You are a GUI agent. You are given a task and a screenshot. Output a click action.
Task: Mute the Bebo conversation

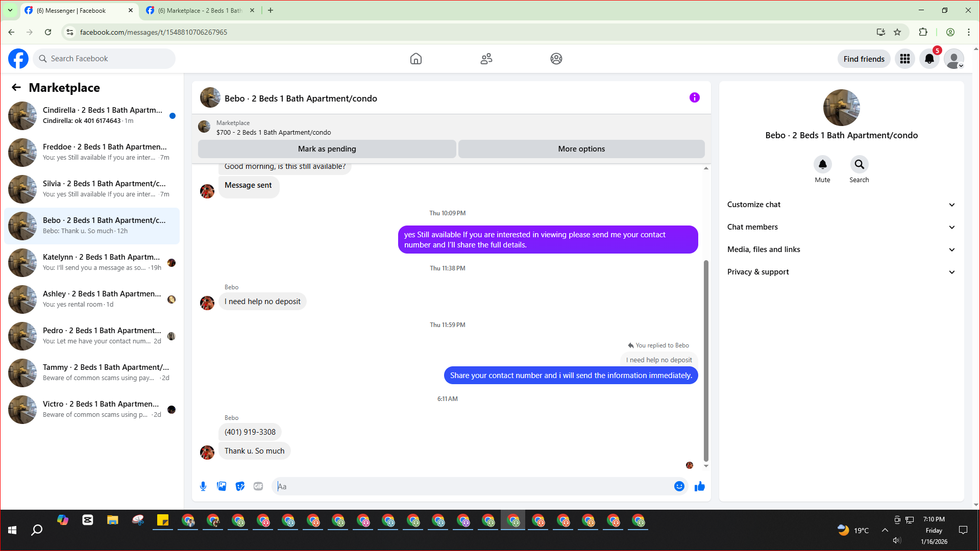pyautogui.click(x=822, y=164)
